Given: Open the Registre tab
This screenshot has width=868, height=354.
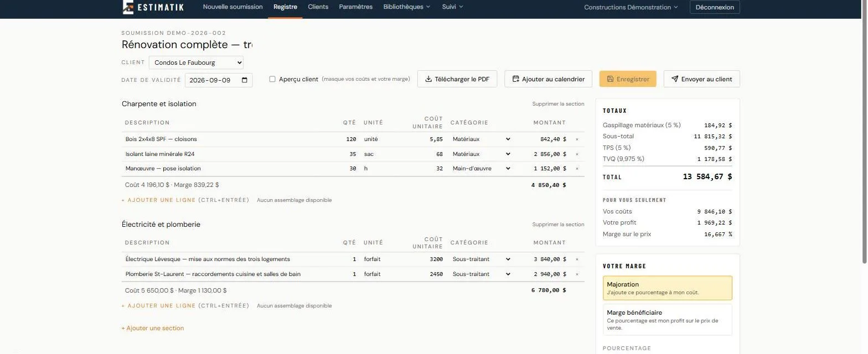Looking at the screenshot, I should point(285,7).
